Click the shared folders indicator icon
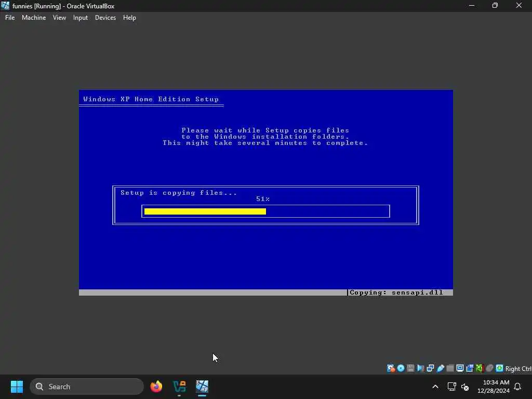This screenshot has height=399, width=532. click(450, 368)
